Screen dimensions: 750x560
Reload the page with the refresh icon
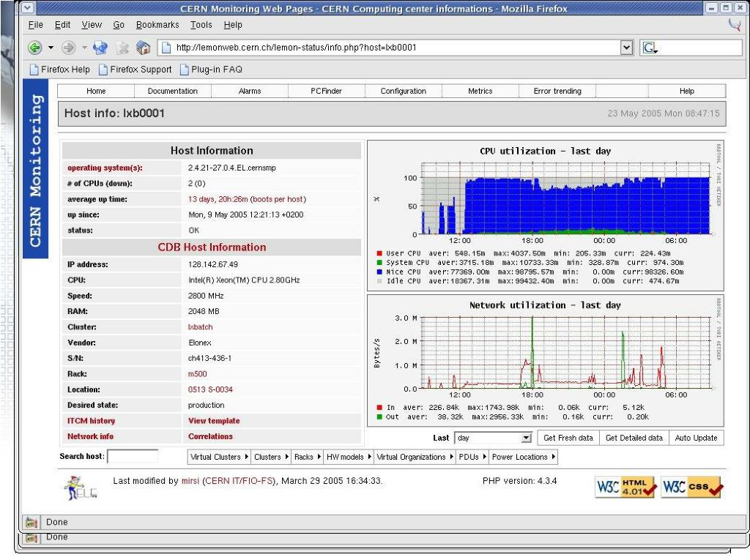100,48
